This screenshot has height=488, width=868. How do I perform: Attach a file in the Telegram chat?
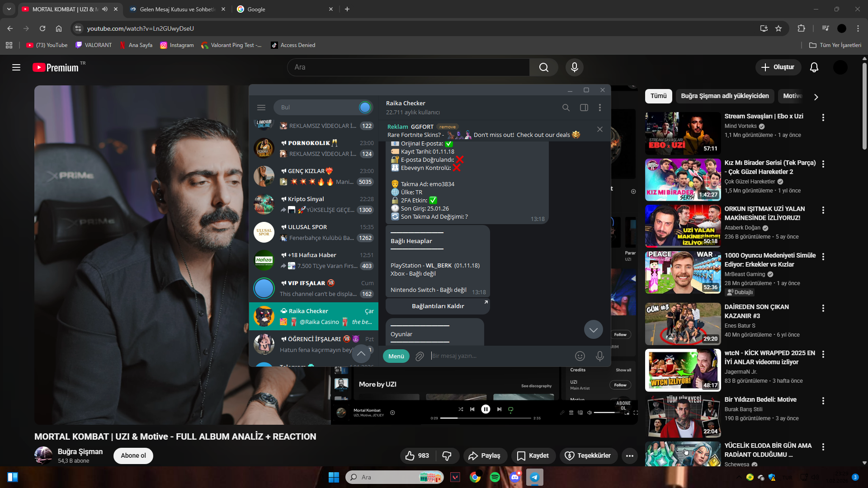pyautogui.click(x=420, y=356)
